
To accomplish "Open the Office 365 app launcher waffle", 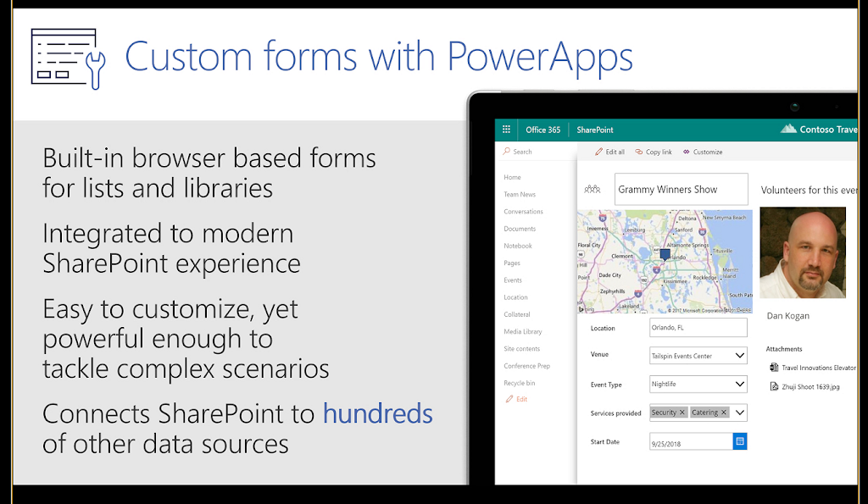I will (x=506, y=130).
